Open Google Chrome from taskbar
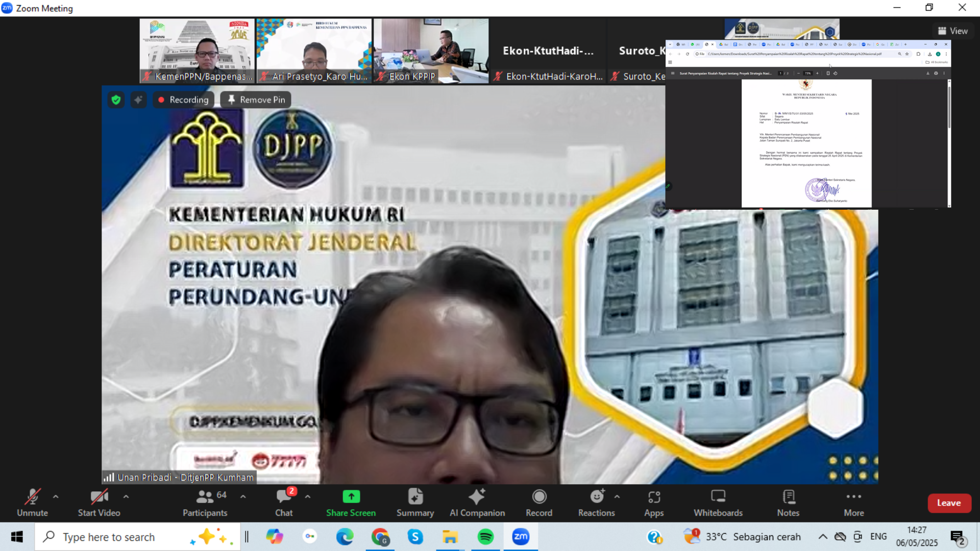The width and height of the screenshot is (980, 551). click(380, 537)
